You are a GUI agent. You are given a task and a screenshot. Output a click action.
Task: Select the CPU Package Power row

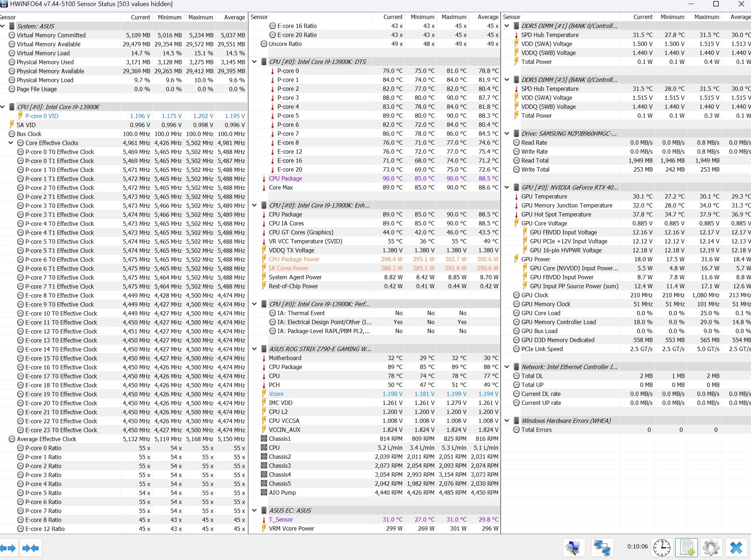pos(294,259)
